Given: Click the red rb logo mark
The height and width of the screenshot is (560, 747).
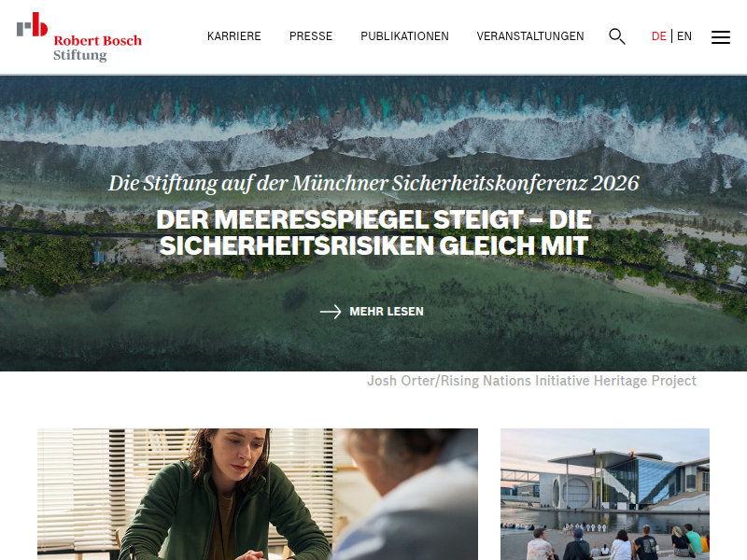Looking at the screenshot, I should coord(33,24).
